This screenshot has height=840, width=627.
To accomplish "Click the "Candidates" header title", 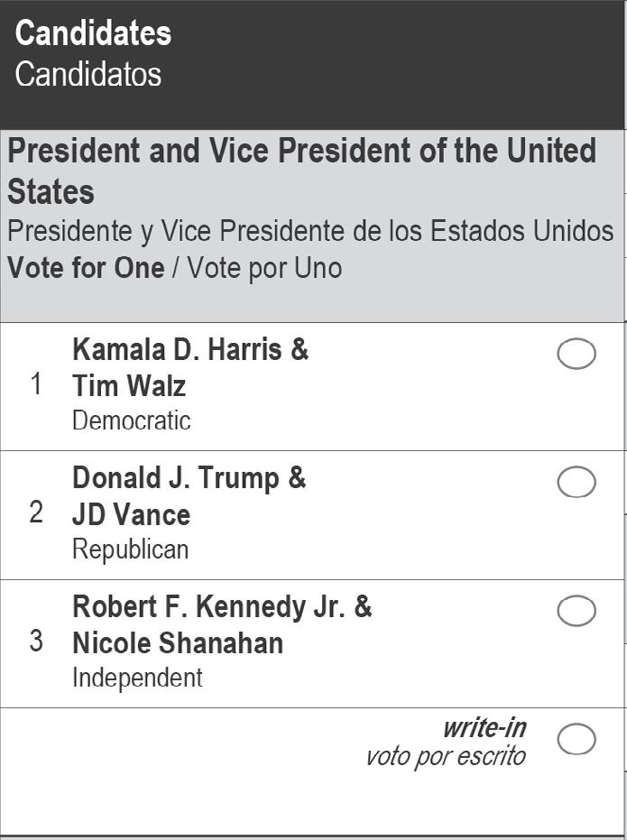I will (93, 33).
